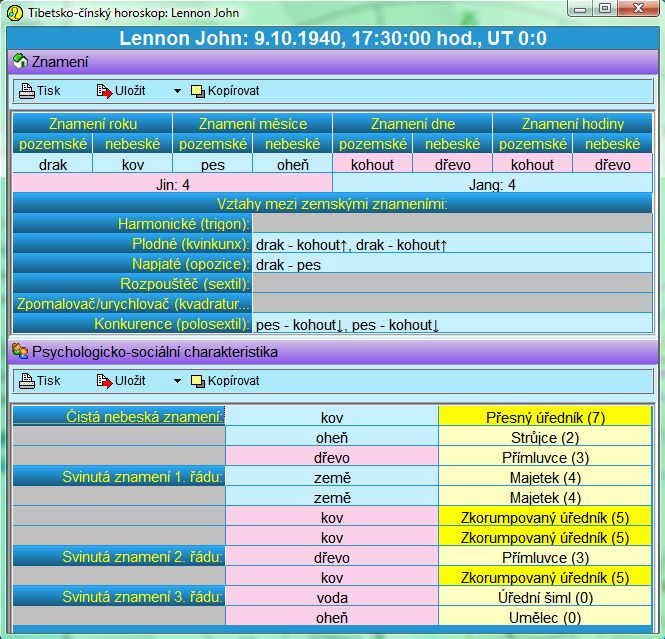
Task: Click Uložit label in the Psychologicko-sociální toolbar
Action: point(130,381)
